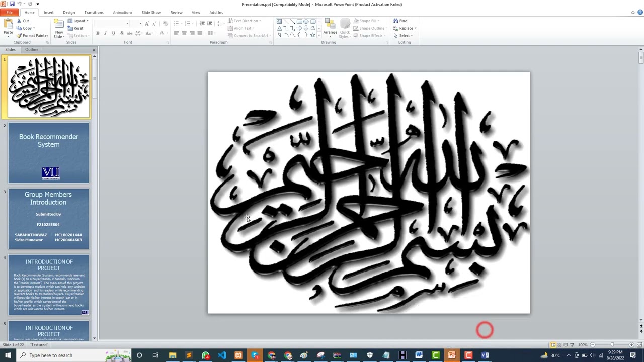Select the Right Arrow shape
The width and height of the screenshot is (644, 362).
tap(299, 28)
